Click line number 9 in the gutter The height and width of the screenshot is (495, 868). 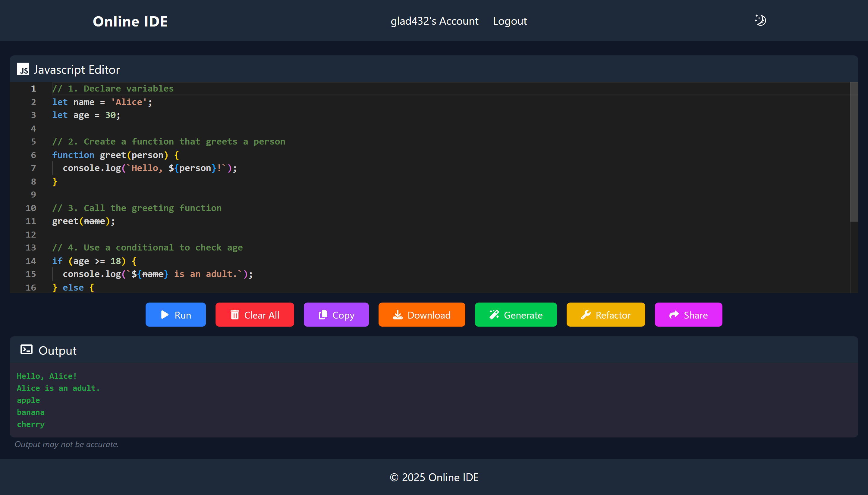tap(33, 195)
